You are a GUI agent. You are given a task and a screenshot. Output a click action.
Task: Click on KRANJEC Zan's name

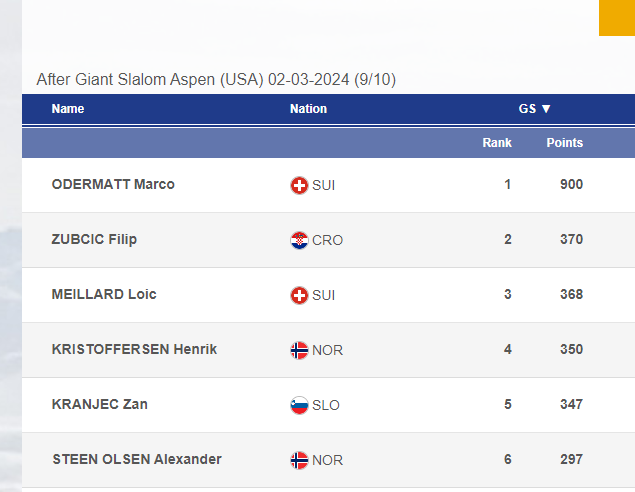pos(100,404)
